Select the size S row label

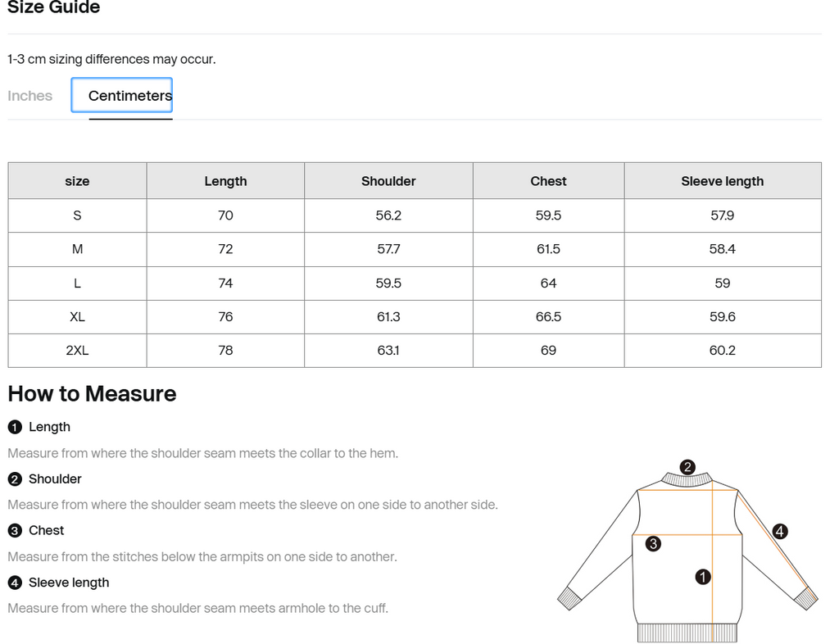pos(77,215)
